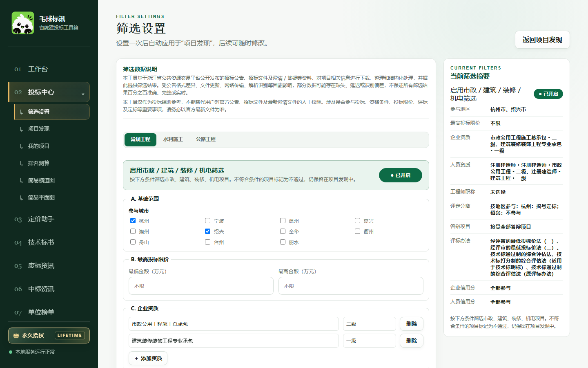Navigate to 简易横道图
This screenshot has height=368, width=588.
coord(51,180)
